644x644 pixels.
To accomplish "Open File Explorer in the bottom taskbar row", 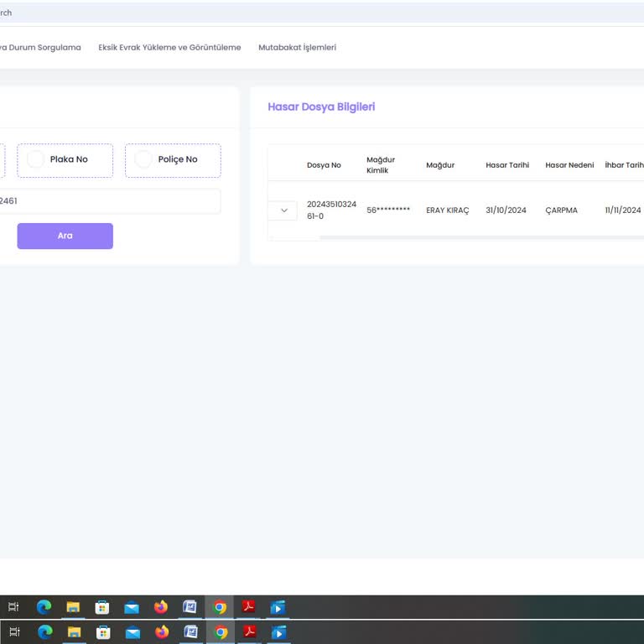I will pos(74,632).
